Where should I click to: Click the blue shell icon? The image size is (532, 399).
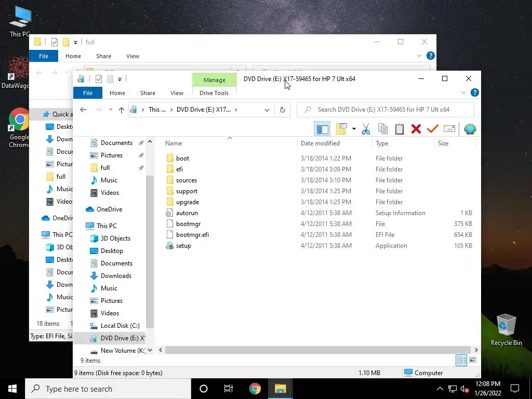[x=470, y=129]
